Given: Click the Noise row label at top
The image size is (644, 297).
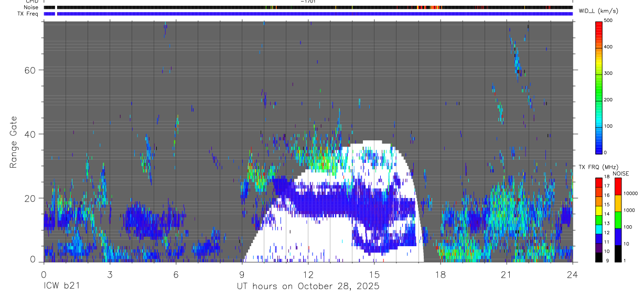Looking at the screenshot, I should [31, 7].
